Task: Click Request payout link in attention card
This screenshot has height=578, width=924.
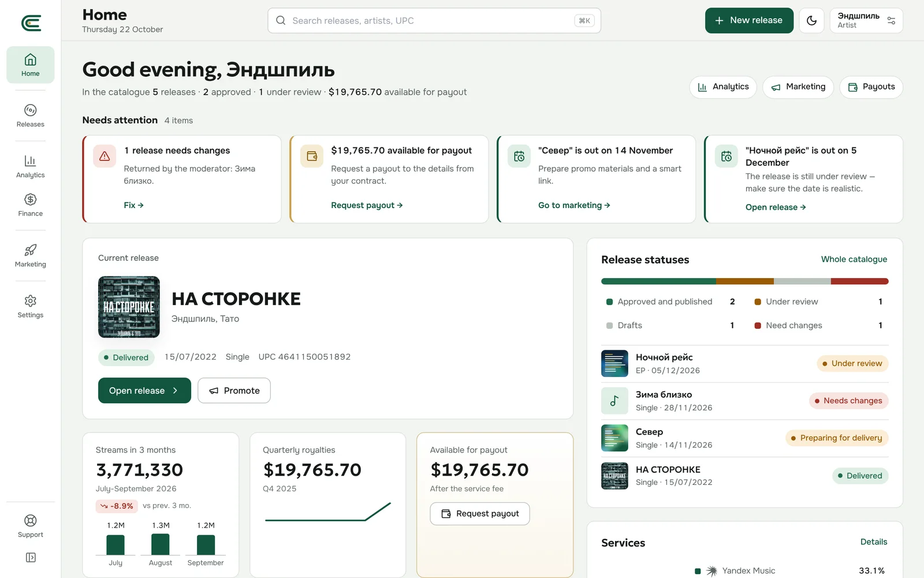Action: [x=367, y=205]
